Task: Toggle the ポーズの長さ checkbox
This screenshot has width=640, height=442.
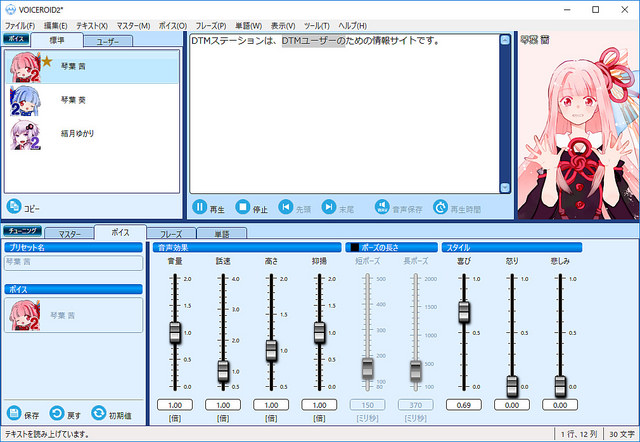Action: tap(354, 247)
